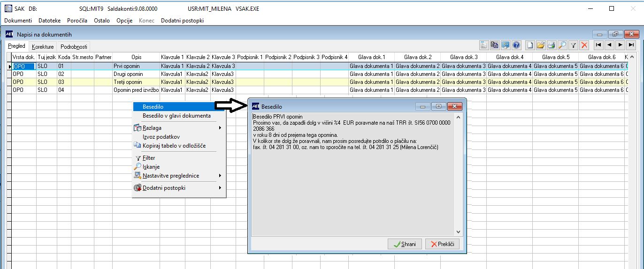Click up arrow of Besedilo text scrollbar
Image resolution: width=644 pixels, height=269 pixels.
tap(459, 116)
